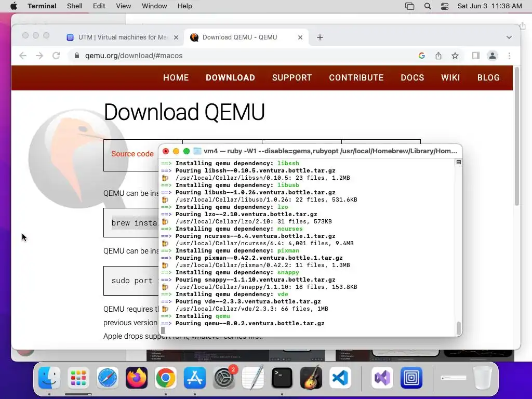Open the BLOG nav link
This screenshot has width=532, height=399.
tap(488, 78)
